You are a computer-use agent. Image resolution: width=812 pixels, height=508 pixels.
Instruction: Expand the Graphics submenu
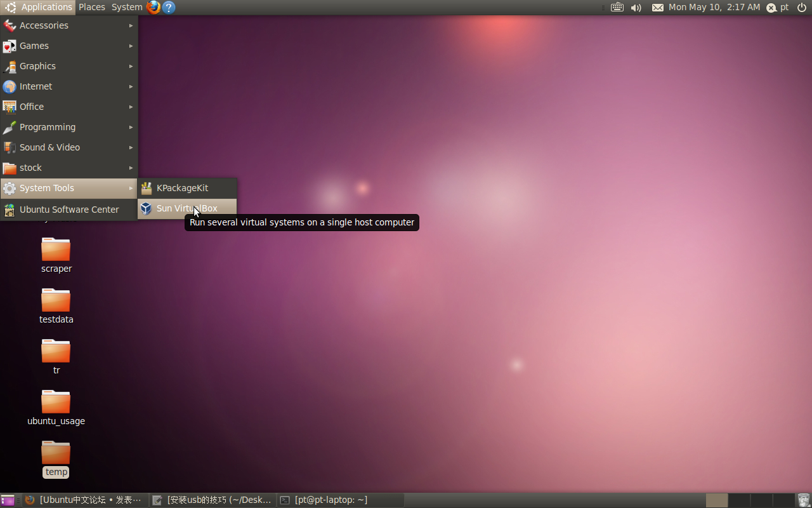coord(69,66)
